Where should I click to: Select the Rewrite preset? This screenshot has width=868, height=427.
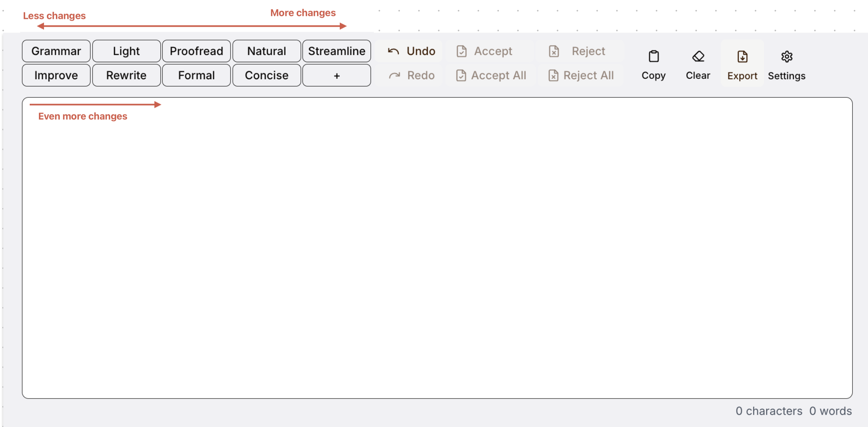point(126,75)
